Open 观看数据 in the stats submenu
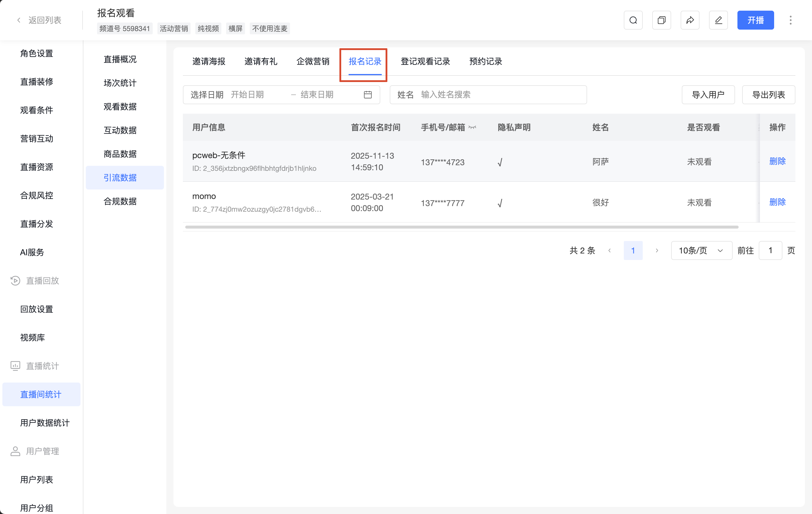Screen dimensions: 812x514 (x=120, y=107)
